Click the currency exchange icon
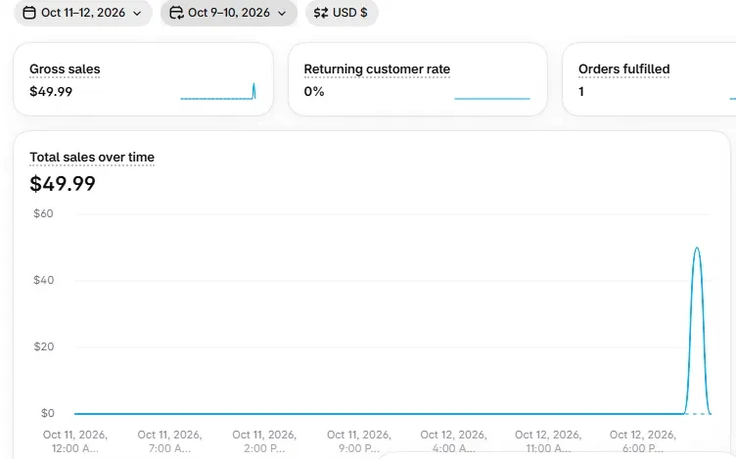736x459 pixels. [321, 13]
